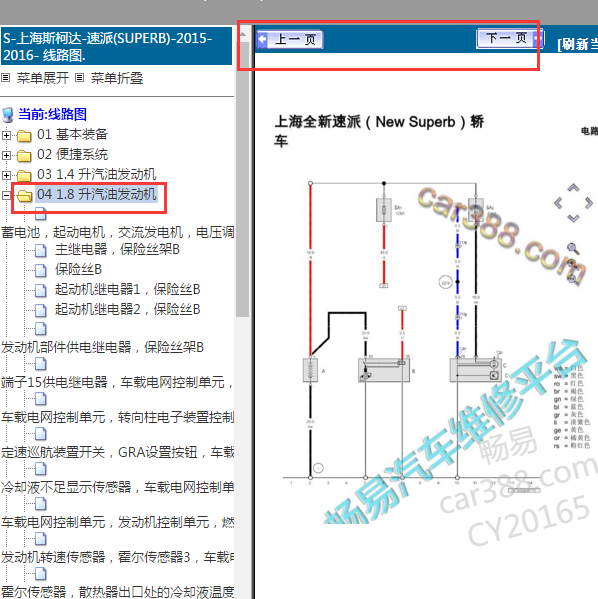Screen dimensions: 598x599
Task: Click the scroll-up arrow of the menu scrollbar
Action: (243, 35)
